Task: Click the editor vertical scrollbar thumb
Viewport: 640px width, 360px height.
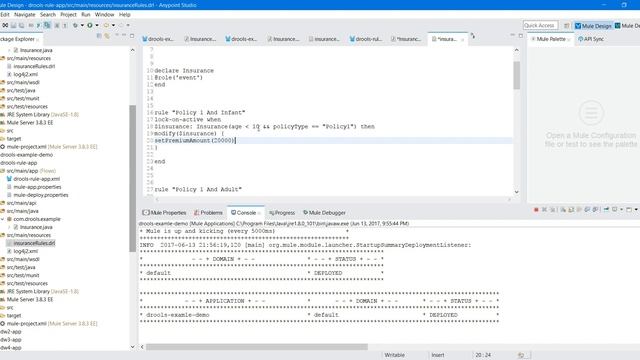Action: click(x=517, y=75)
